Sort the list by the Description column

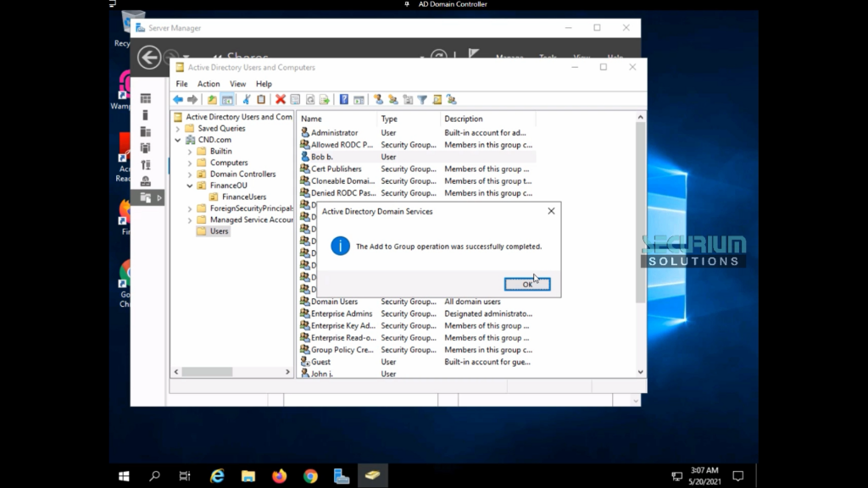pos(487,119)
